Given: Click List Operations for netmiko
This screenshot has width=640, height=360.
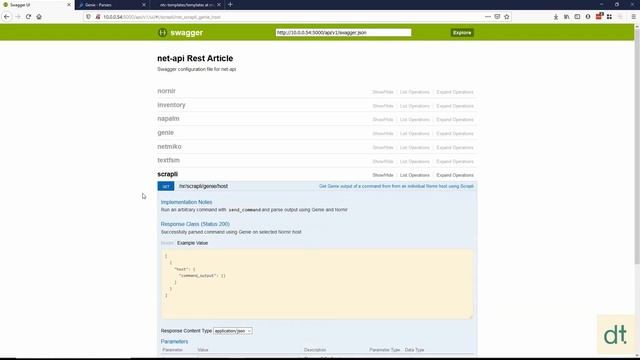Looking at the screenshot, I should (x=415, y=148).
